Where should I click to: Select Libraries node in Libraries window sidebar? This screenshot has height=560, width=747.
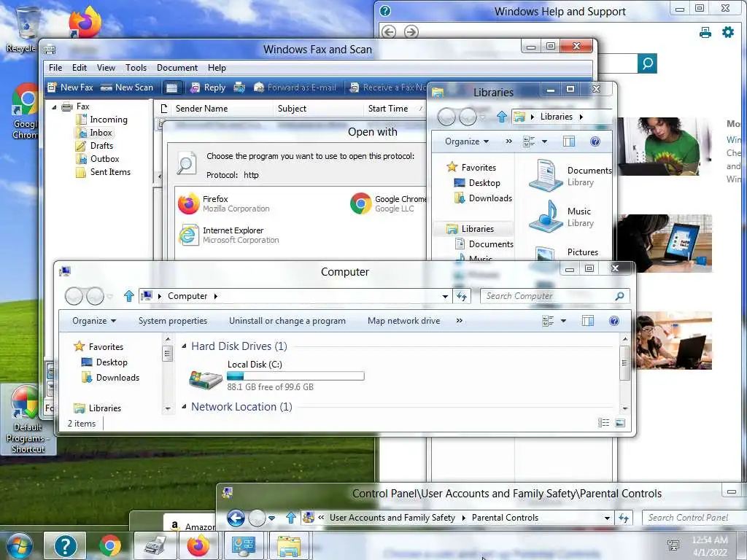[471, 229]
